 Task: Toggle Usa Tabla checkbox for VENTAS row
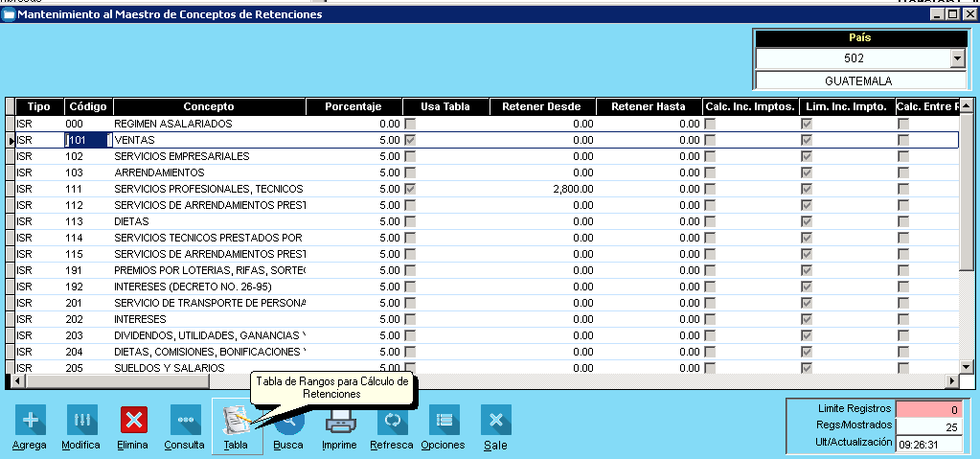[x=410, y=140]
